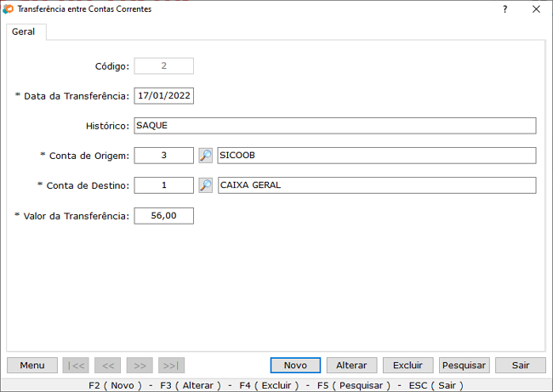Click the application icon in title bar

click(x=9, y=9)
